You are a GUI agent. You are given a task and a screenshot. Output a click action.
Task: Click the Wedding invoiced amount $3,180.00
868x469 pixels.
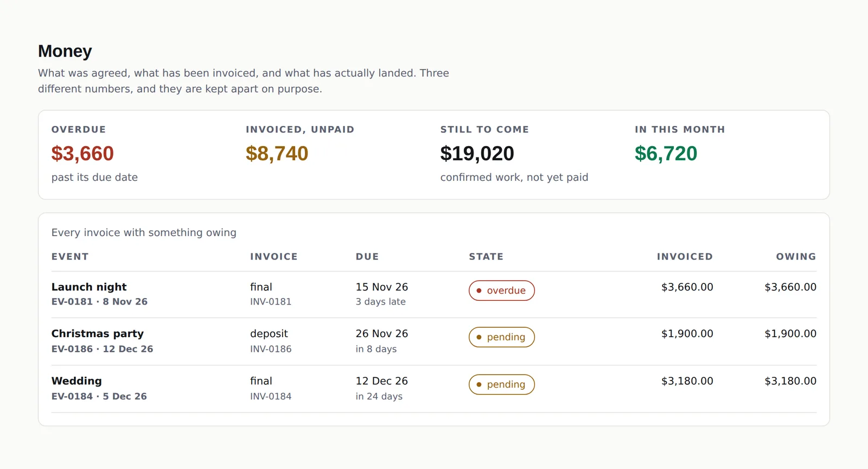[x=687, y=381]
